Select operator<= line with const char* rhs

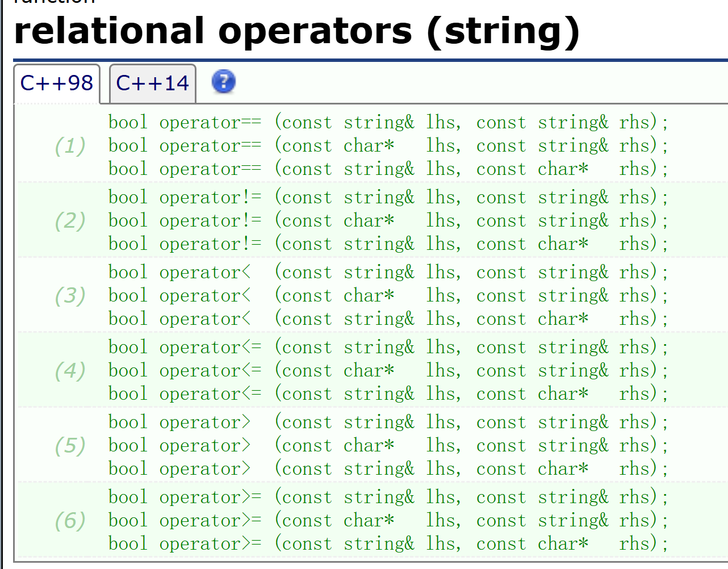(x=388, y=394)
